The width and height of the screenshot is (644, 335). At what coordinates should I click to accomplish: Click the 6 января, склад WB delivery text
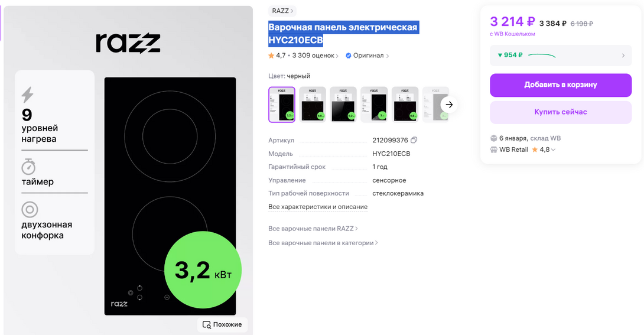click(530, 138)
